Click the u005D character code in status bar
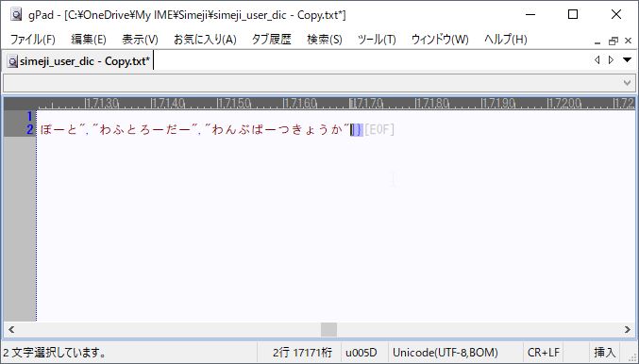The width and height of the screenshot is (639, 364). pyautogui.click(x=362, y=352)
